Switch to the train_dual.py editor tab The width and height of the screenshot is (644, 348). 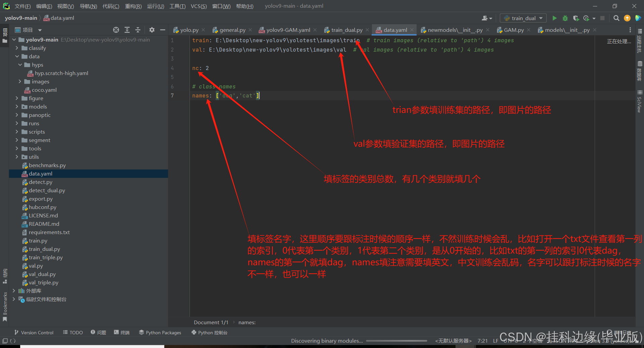click(346, 30)
